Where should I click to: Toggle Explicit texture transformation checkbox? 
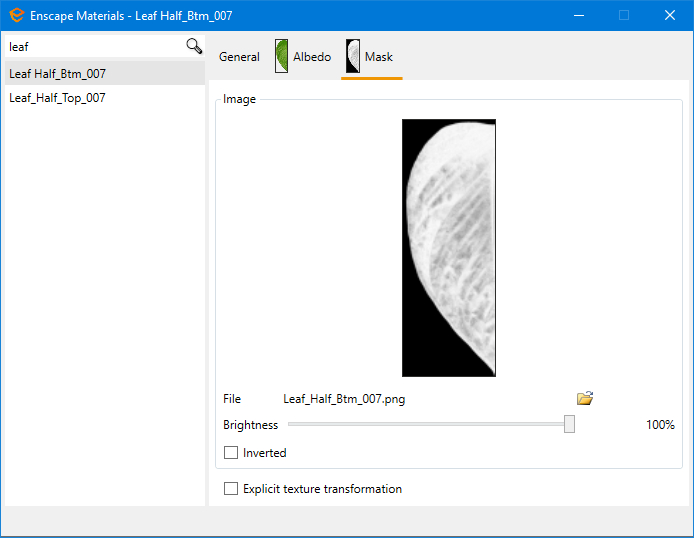pos(231,489)
